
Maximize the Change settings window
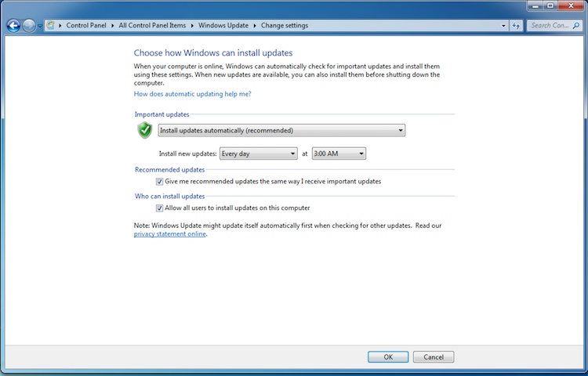tap(550, 5)
